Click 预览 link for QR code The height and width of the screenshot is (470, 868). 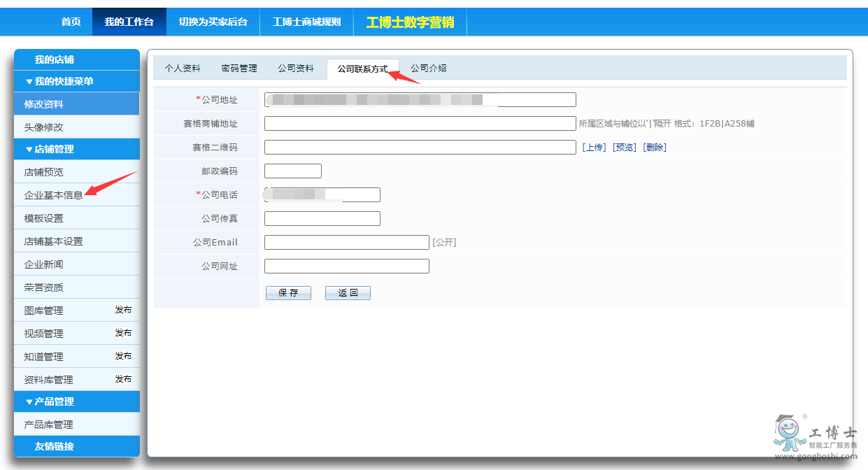(625, 148)
